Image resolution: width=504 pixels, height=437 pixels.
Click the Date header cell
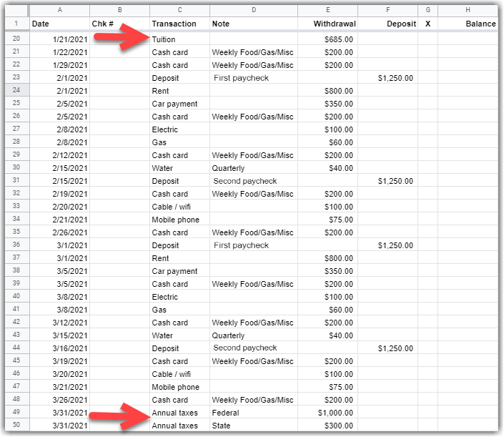(x=59, y=24)
